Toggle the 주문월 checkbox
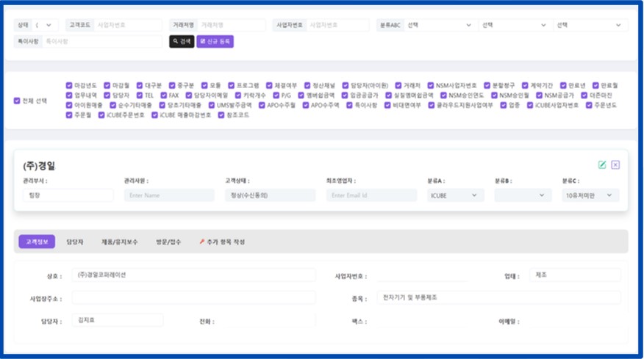This screenshot has height=359, width=644. (69, 115)
